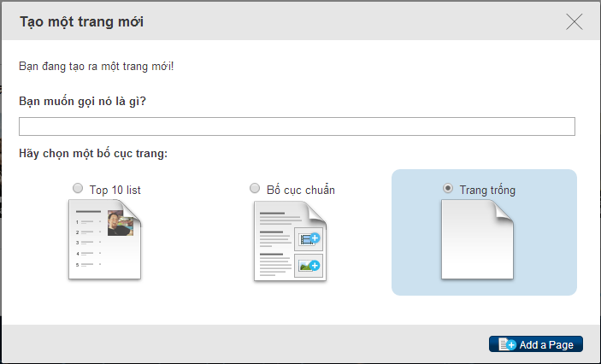Pick the Bố cục chuẩn layout page icon
The image size is (601, 364).
coord(289,241)
